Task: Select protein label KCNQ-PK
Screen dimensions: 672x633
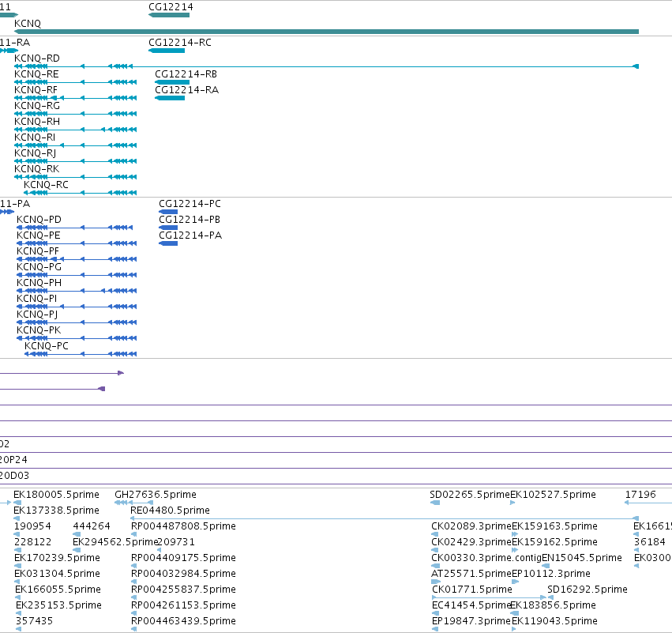Action: coord(39,330)
